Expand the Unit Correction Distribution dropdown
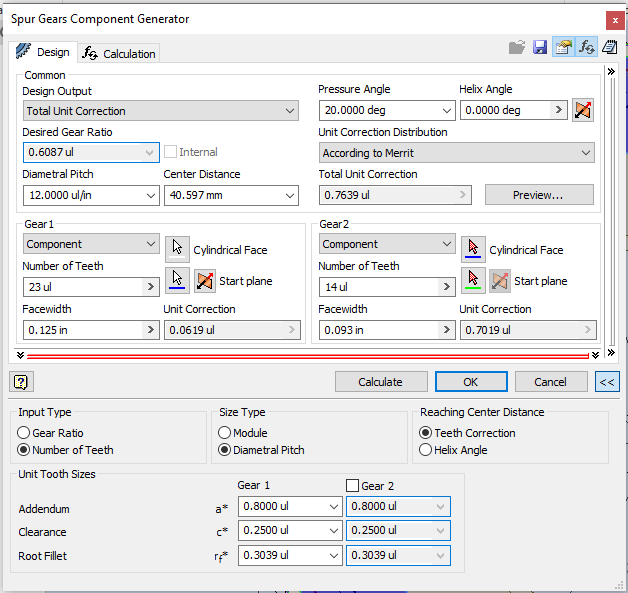The height and width of the screenshot is (593, 628). 585,153
